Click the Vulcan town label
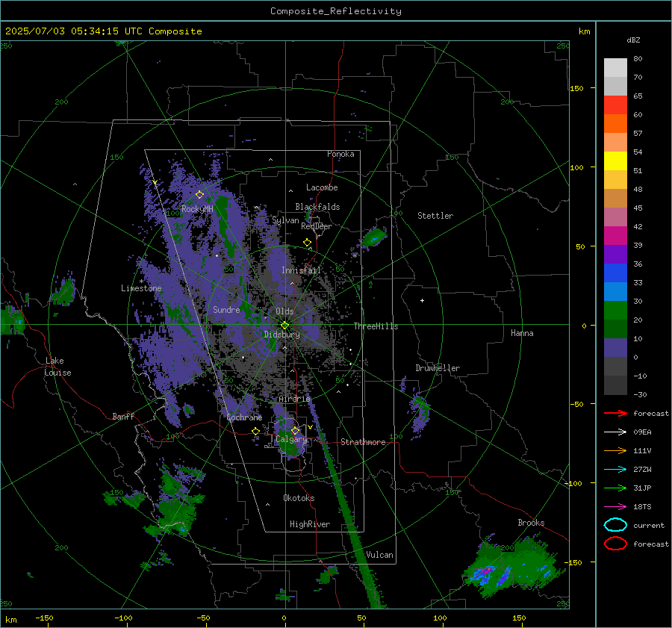Viewport: 672px width, 628px height. [379, 554]
